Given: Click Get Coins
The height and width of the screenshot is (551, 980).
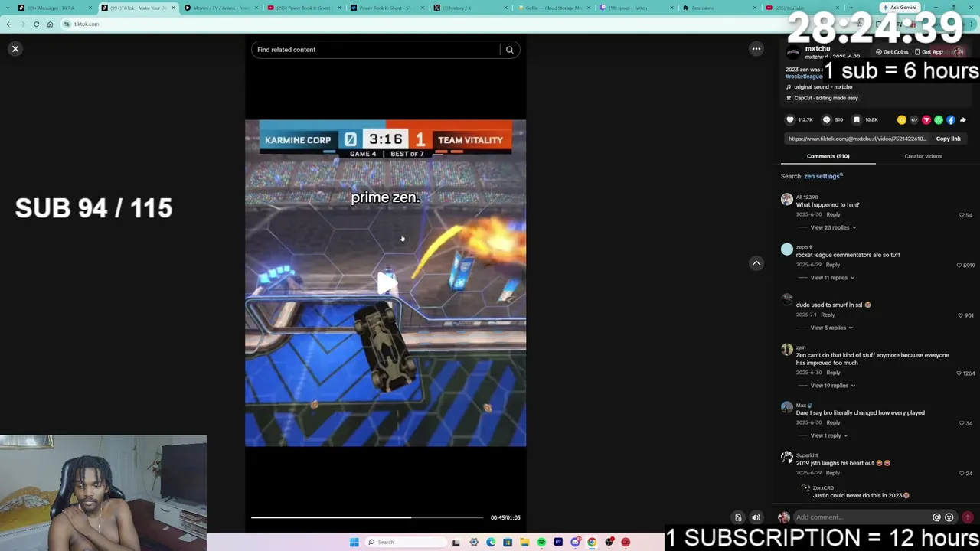Looking at the screenshot, I should coord(892,52).
